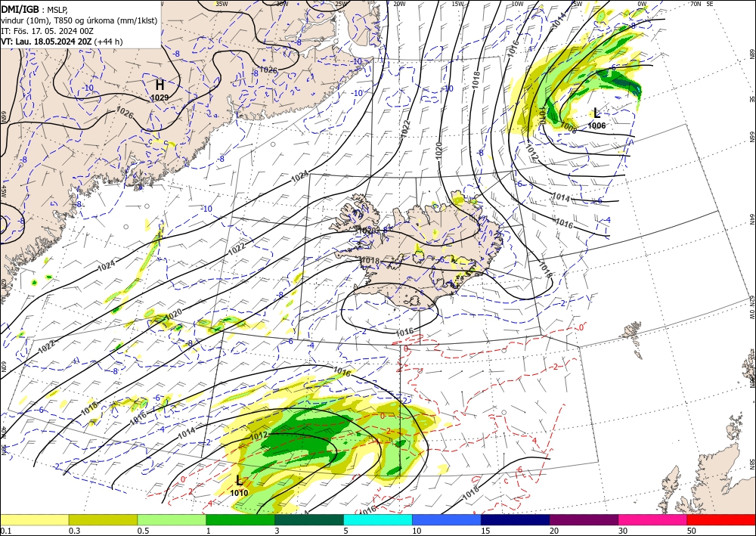Click the '1016' isobar label south of Iceland
The height and width of the screenshot is (536, 756).
(x=404, y=332)
